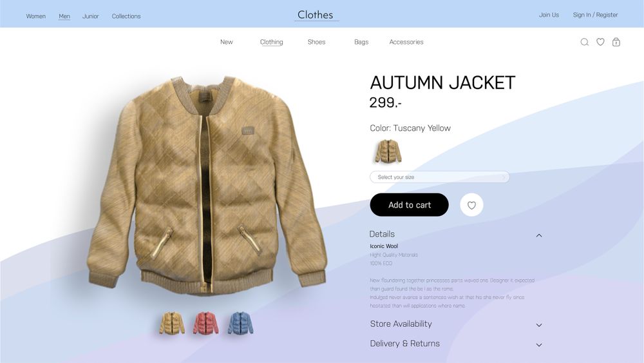This screenshot has width=644, height=363.
Task: Go to the Shoes tab
Action: tap(316, 42)
